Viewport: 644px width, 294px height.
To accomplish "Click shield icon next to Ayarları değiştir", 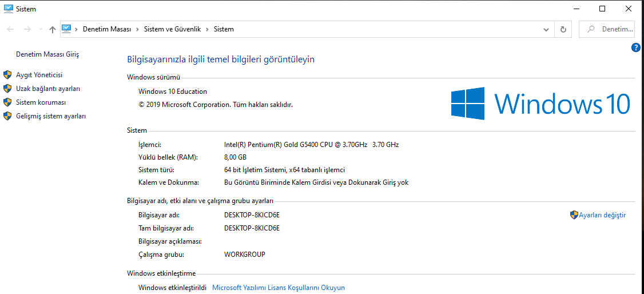I will (574, 214).
